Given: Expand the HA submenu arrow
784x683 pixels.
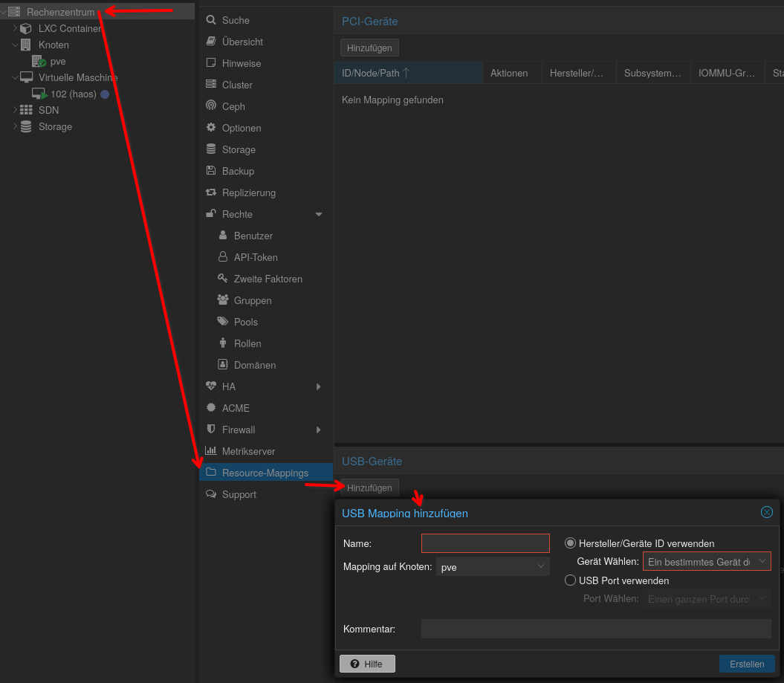Looking at the screenshot, I should (319, 386).
